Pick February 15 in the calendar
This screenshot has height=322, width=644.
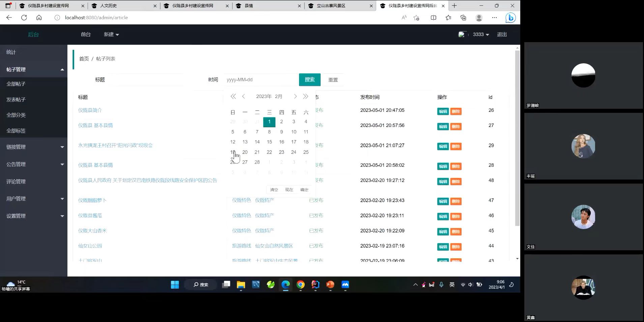coord(269,142)
